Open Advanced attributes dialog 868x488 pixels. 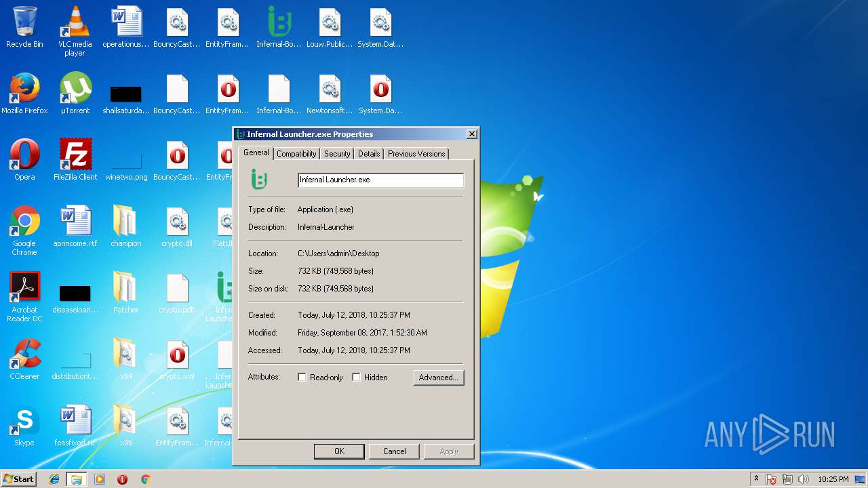(x=439, y=378)
